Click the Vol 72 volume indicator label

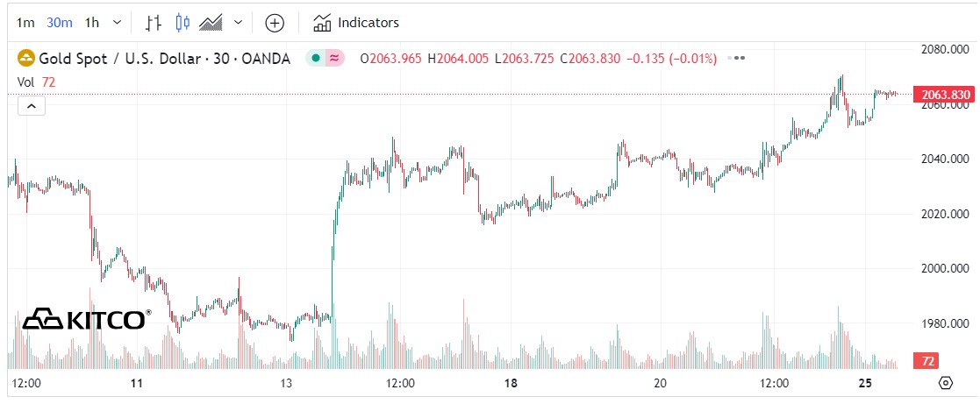[x=37, y=82]
